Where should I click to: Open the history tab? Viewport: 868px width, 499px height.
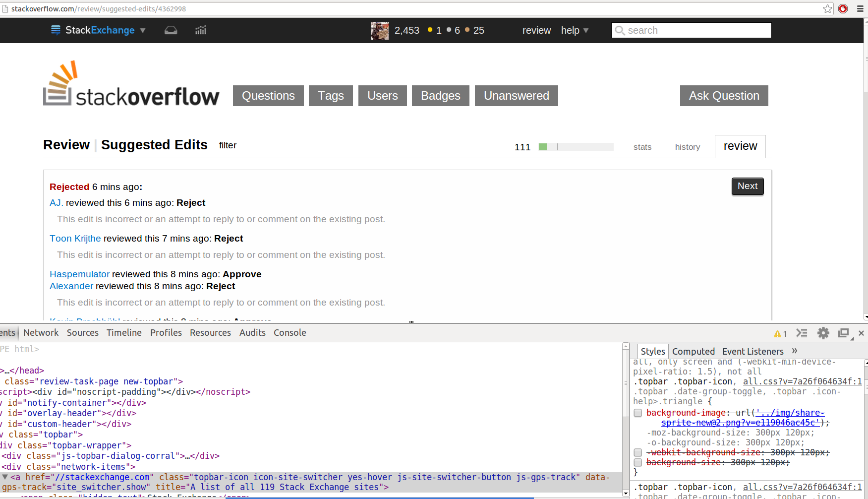click(688, 147)
